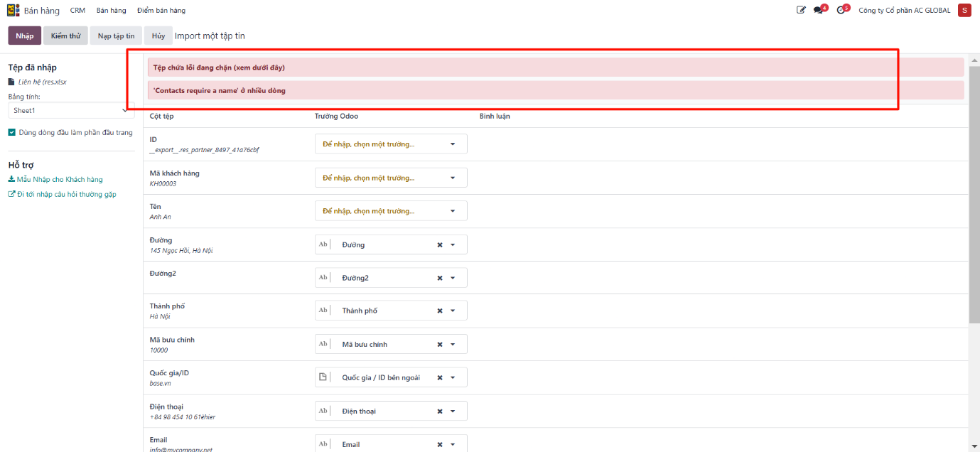Click sample value base.vn

(x=160, y=383)
